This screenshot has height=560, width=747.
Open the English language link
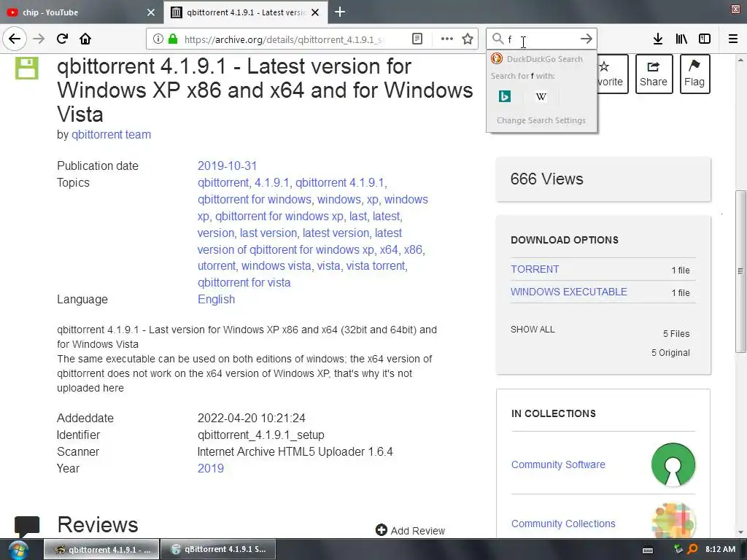[216, 299]
